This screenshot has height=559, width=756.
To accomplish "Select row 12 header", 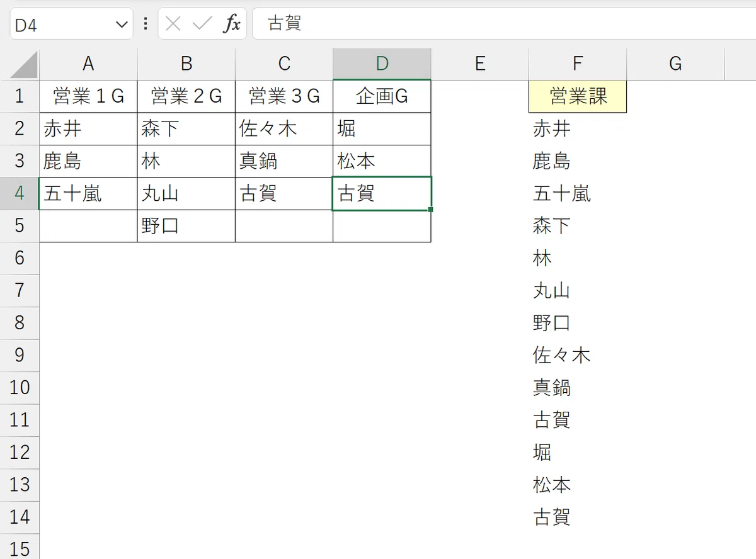I will 20,453.
